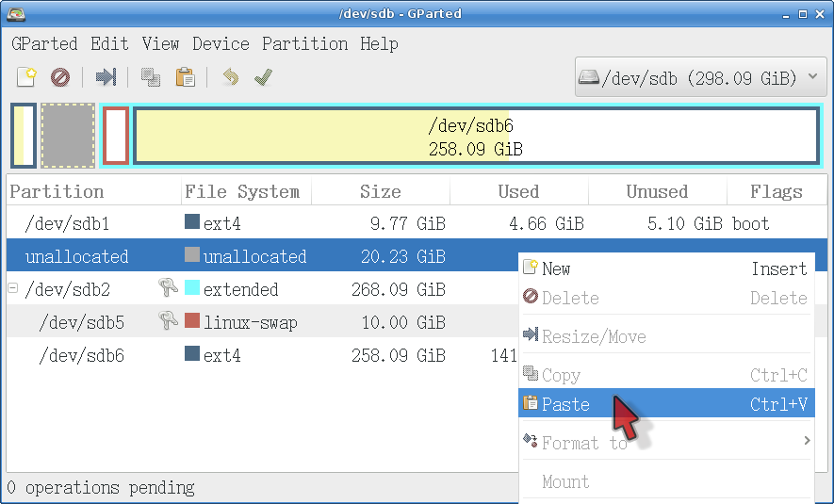This screenshot has height=504, width=834.
Task: Open the Partition menu
Action: (304, 43)
